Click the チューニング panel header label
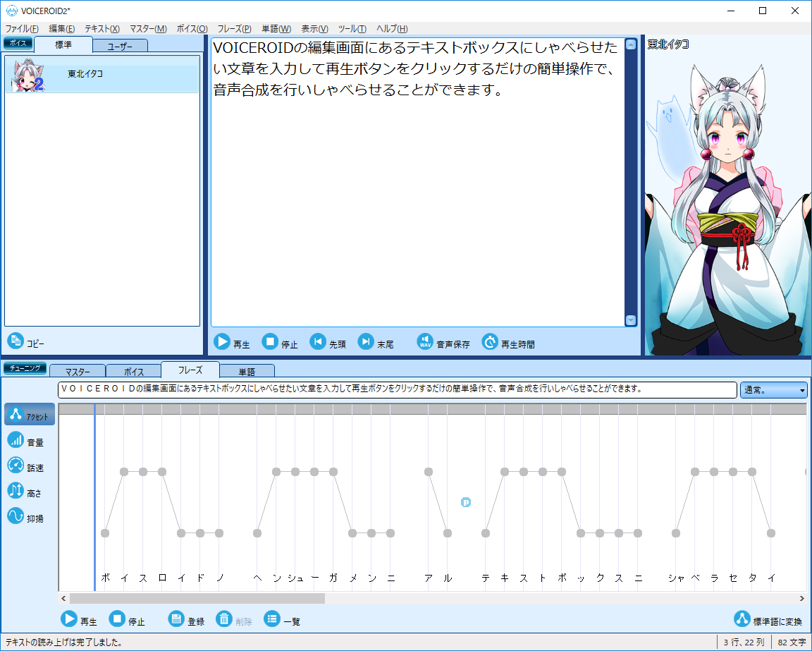 tap(25, 368)
